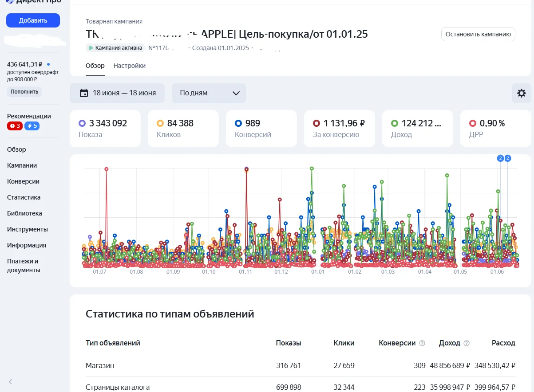534x392 pixels.
Task: Click the Страницы каталога row label
Action: pyautogui.click(x=118, y=388)
